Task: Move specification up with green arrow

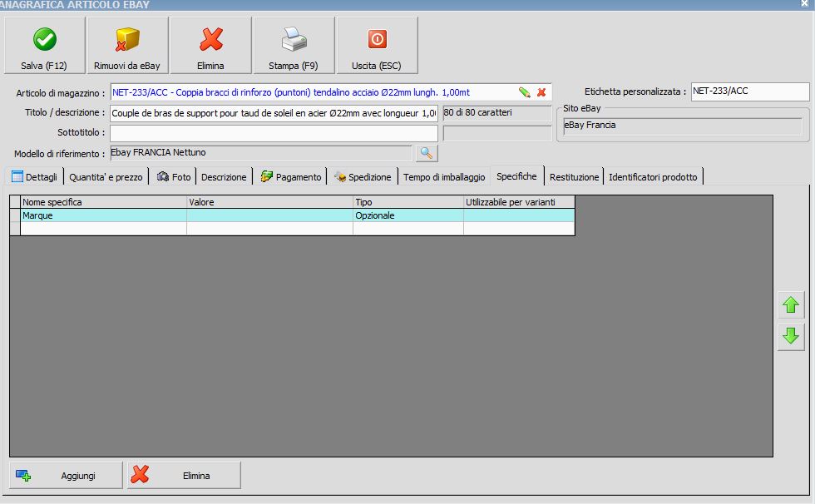Action: 791,305
